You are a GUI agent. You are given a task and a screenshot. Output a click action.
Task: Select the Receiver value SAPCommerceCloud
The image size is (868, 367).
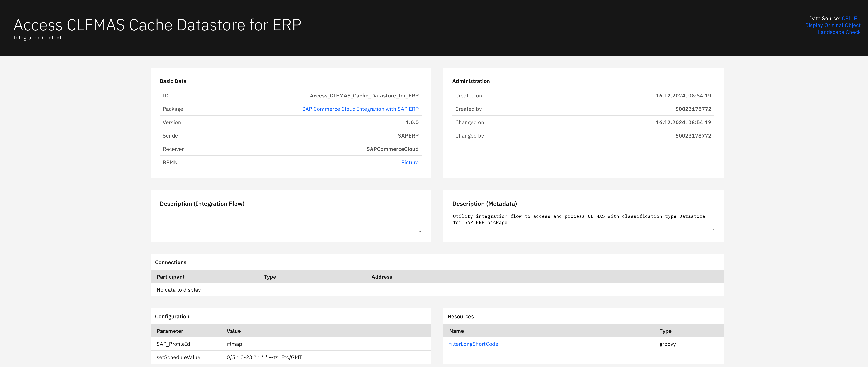392,149
